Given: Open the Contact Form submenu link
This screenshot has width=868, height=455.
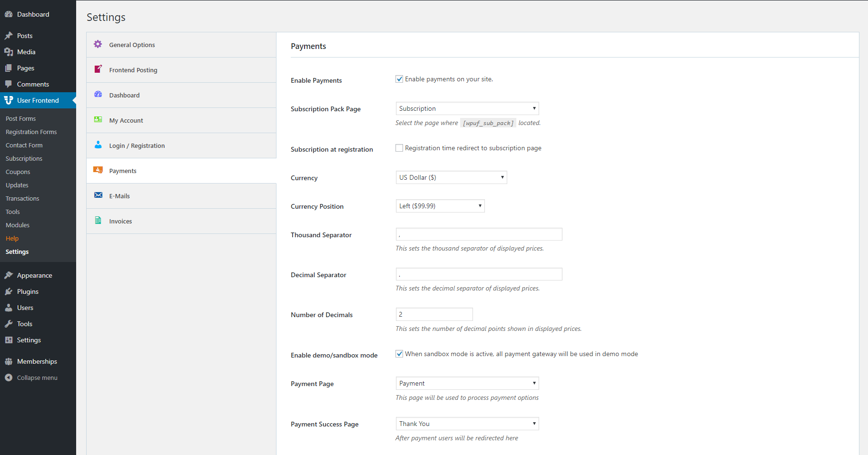Looking at the screenshot, I should tap(24, 145).
